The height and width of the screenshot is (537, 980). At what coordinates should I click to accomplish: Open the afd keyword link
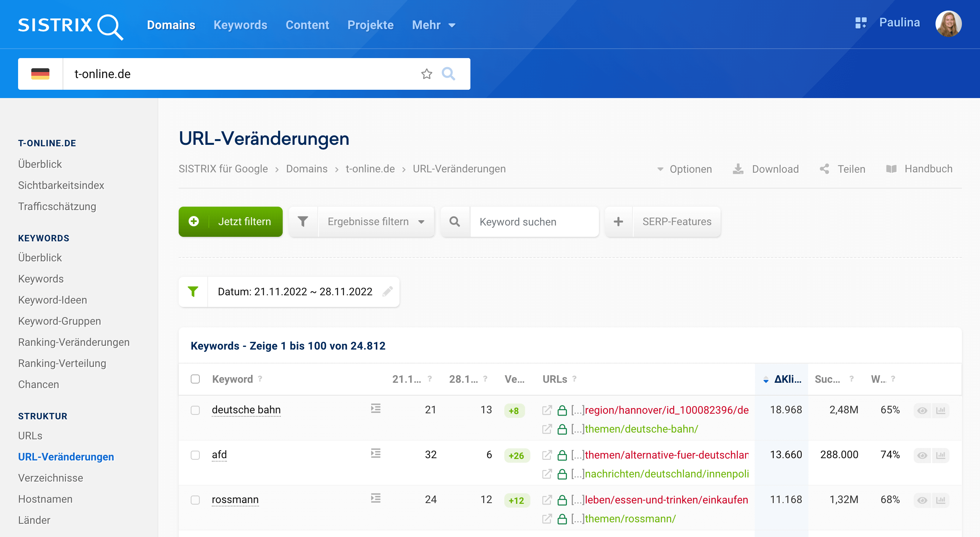(x=219, y=455)
